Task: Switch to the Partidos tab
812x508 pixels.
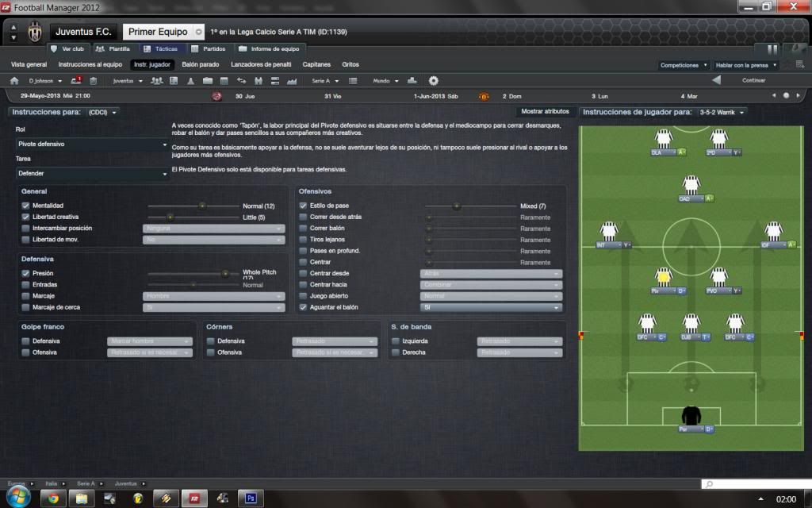Action: point(209,48)
